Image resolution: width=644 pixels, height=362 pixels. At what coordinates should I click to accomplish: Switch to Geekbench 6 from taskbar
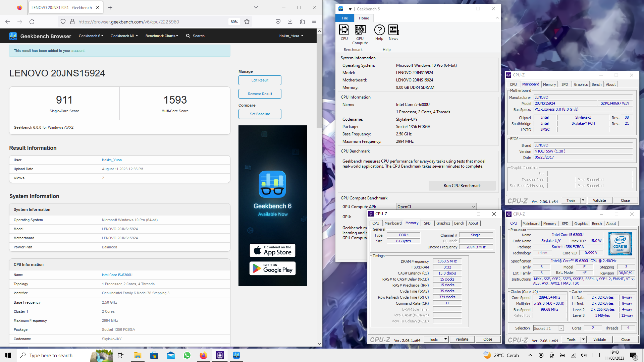point(236,355)
